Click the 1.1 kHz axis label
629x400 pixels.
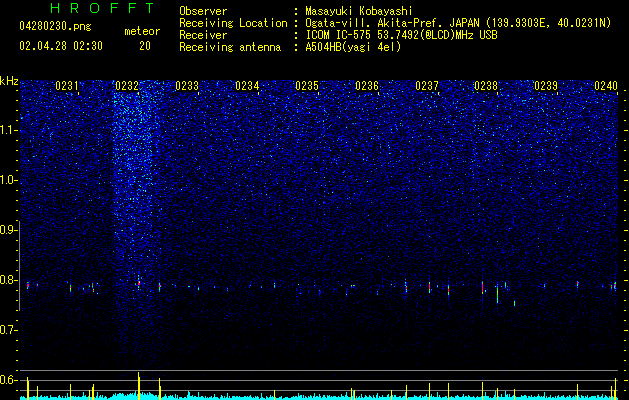(x=7, y=130)
